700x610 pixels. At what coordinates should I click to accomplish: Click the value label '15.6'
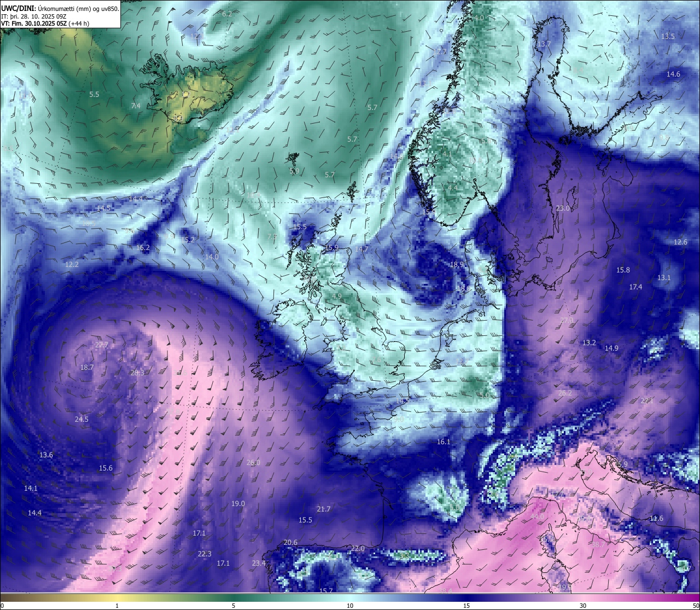pos(106,468)
